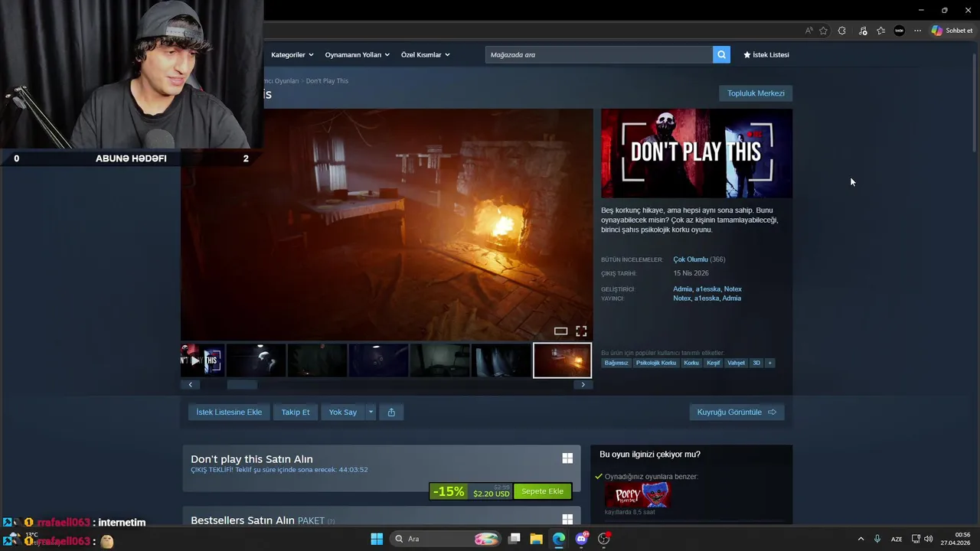This screenshot has height=551, width=980.
Task: Open OBS Studio from the taskbar
Action: pyautogui.click(x=604, y=539)
